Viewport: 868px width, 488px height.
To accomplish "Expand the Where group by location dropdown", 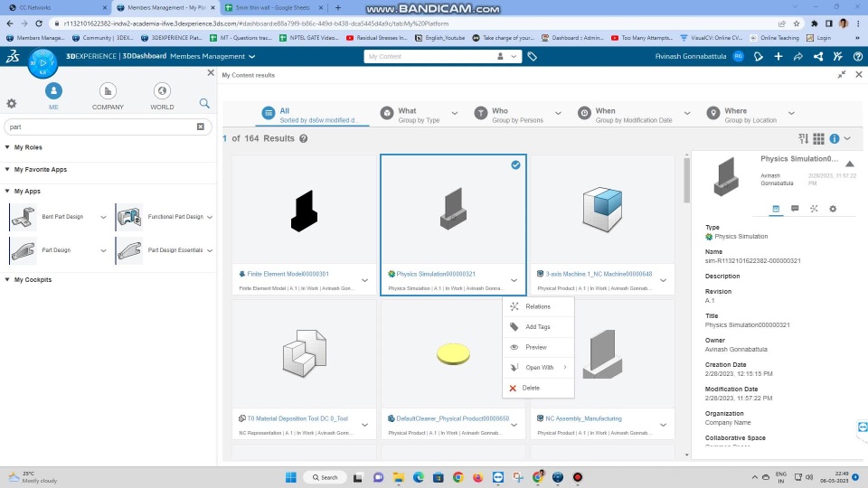I will click(791, 114).
